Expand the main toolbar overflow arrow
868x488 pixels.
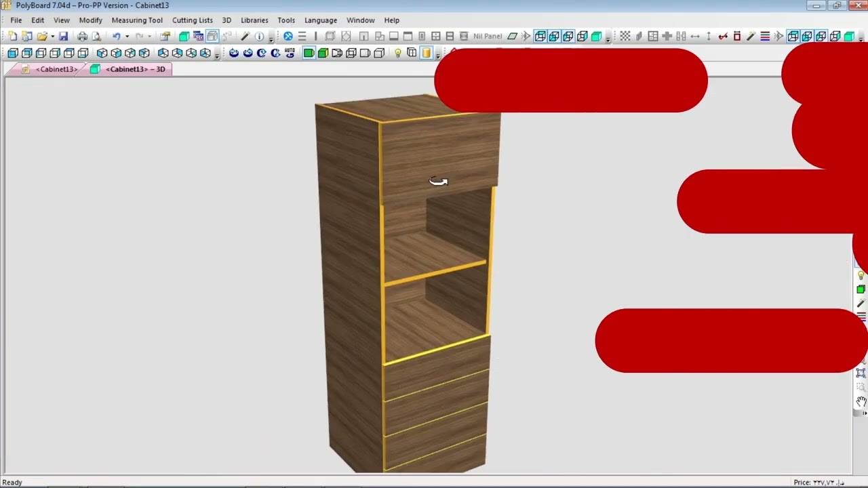coord(271,39)
